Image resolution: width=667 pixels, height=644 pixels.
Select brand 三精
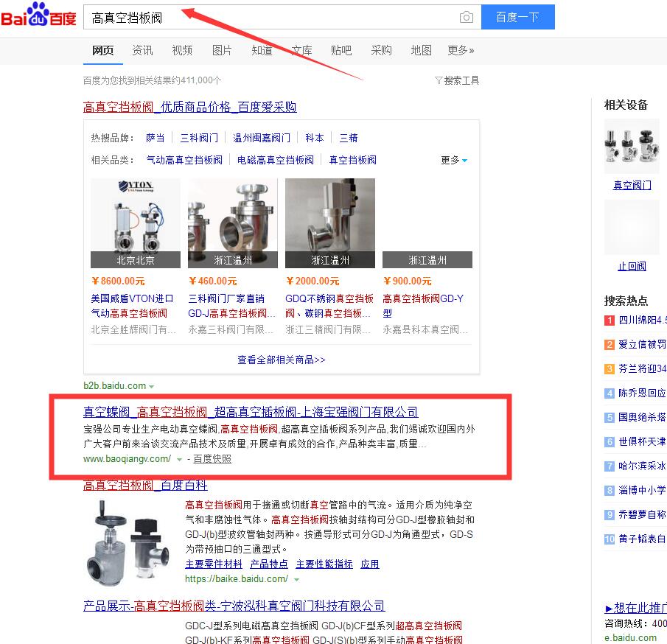click(x=349, y=138)
